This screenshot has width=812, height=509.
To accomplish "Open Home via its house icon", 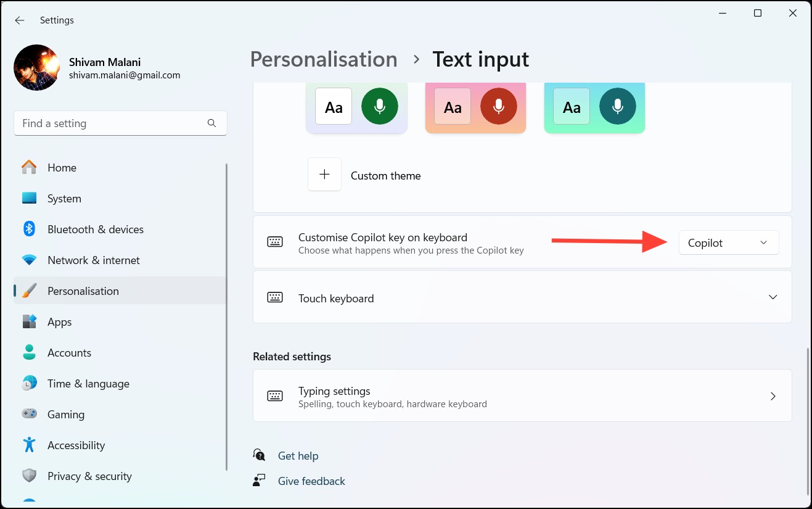I will click(x=29, y=167).
